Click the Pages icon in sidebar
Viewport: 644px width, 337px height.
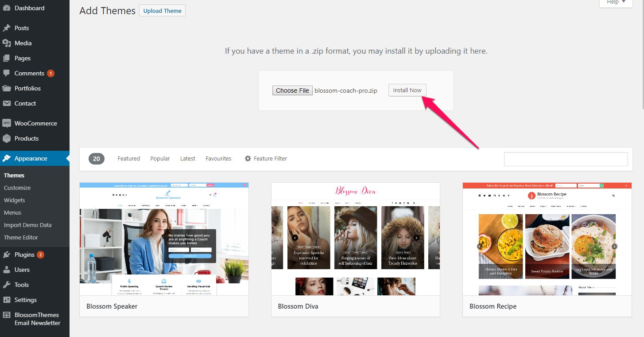coord(7,58)
